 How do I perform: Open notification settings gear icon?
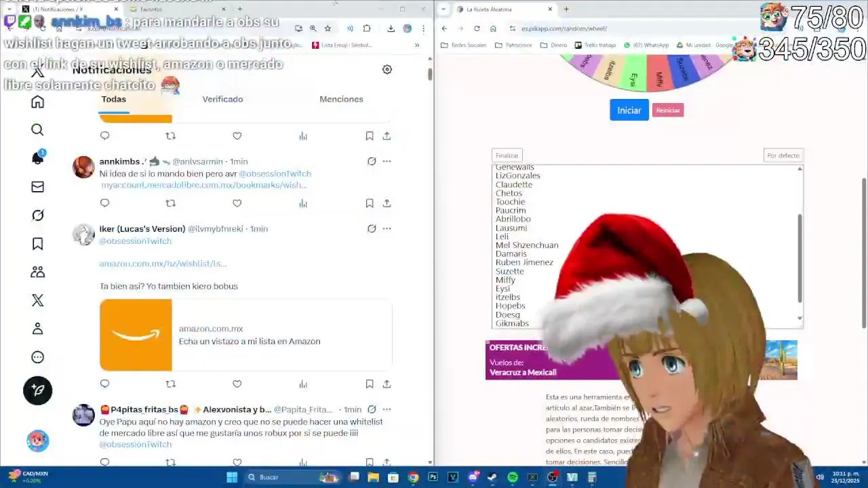coord(387,69)
